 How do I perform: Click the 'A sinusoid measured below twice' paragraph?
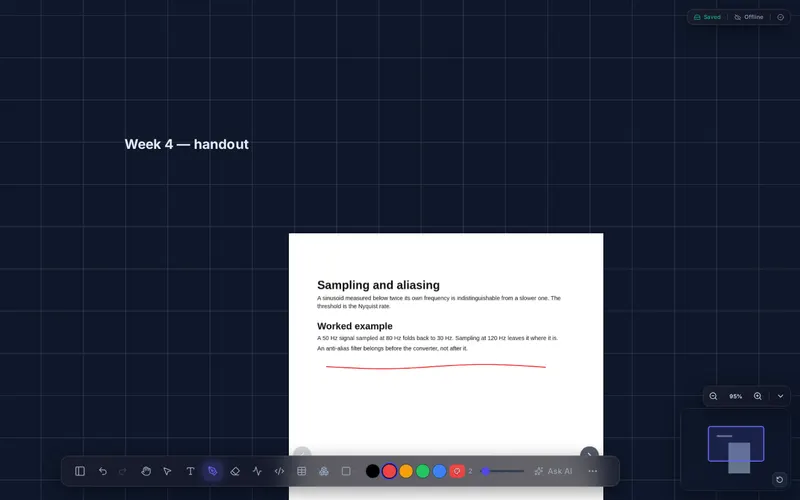pyautogui.click(x=439, y=302)
